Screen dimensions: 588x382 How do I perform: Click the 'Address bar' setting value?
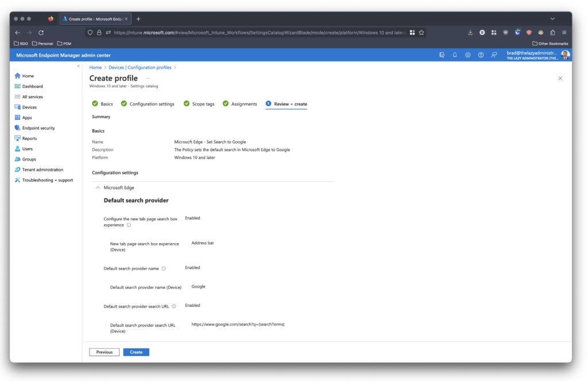(203, 243)
